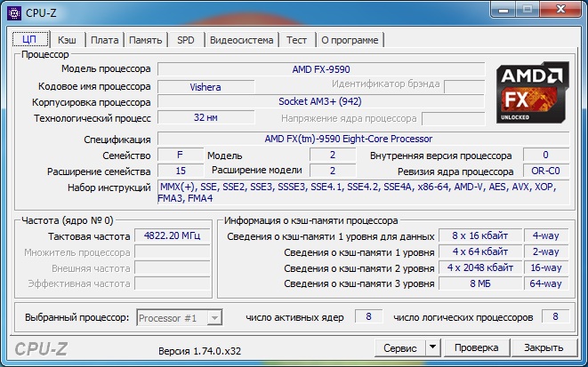Click the 8 x 16 кбайт L1 data cache value

click(480, 235)
